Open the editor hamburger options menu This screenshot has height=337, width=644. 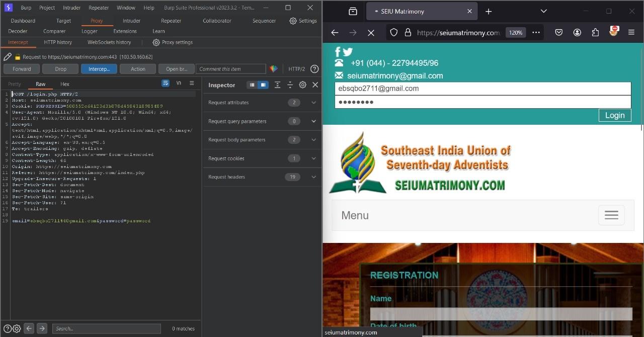click(192, 83)
